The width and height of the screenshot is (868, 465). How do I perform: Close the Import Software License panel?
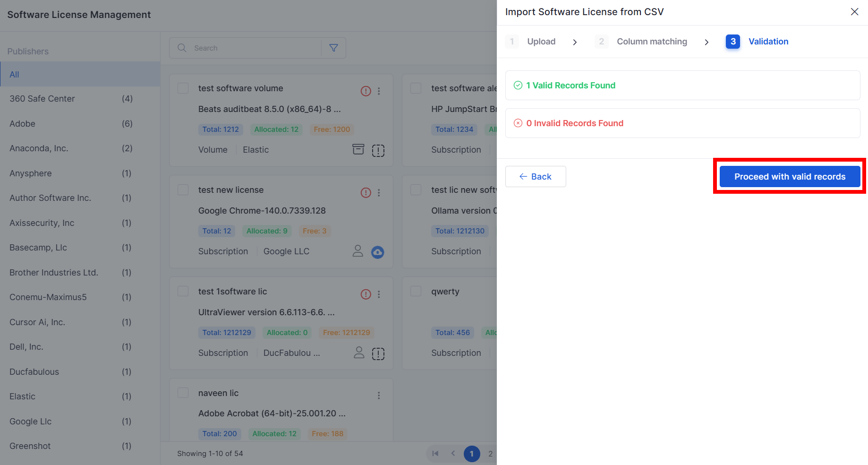click(x=854, y=12)
